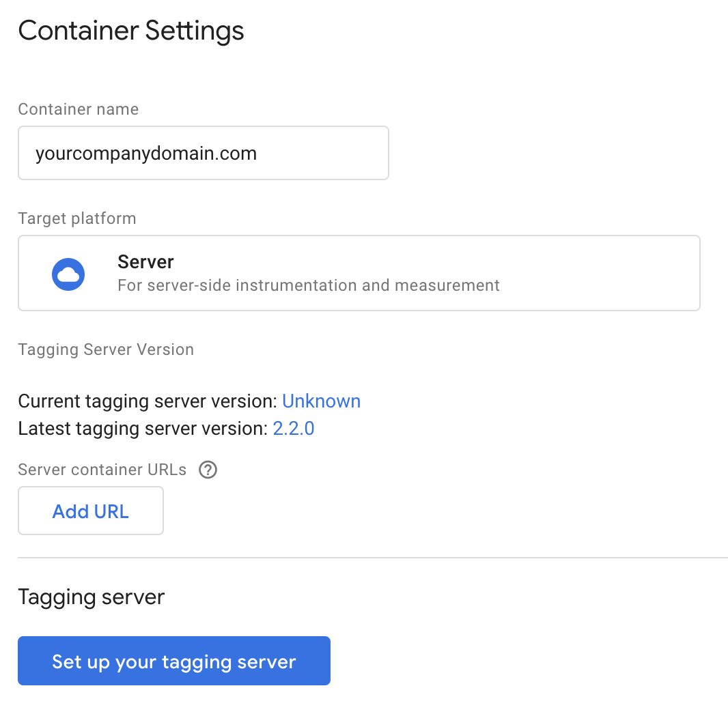This screenshot has width=728, height=714.
Task: Click the yourcompanydomain.com text in the field
Action: pyautogui.click(x=146, y=153)
